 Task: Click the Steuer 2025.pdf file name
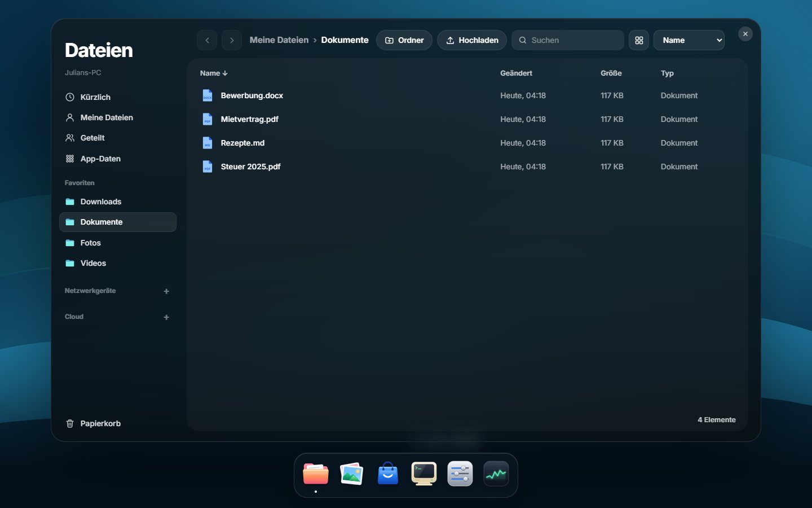point(250,167)
